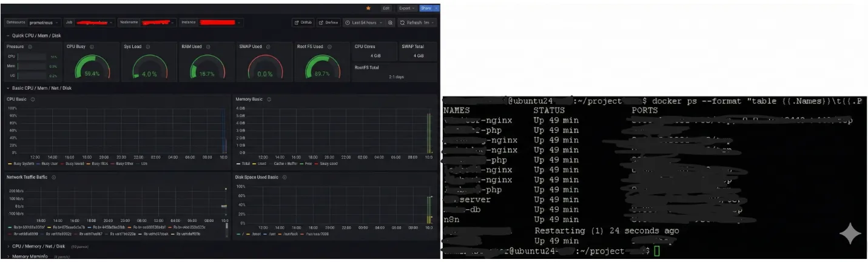Click the RootFS Total stat panel title
This screenshot has height=262, width=868.
[366, 67]
